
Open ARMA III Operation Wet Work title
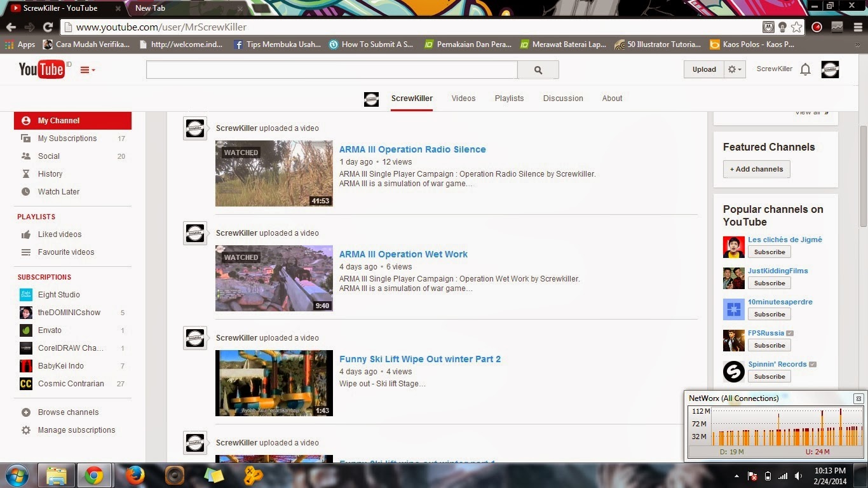403,254
